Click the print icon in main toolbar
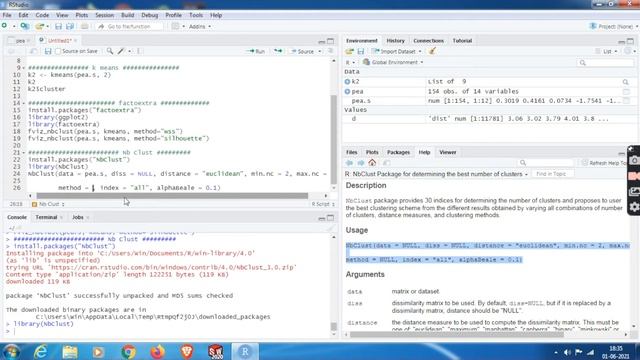Screen dimensions: 640x360 (x=84, y=26)
